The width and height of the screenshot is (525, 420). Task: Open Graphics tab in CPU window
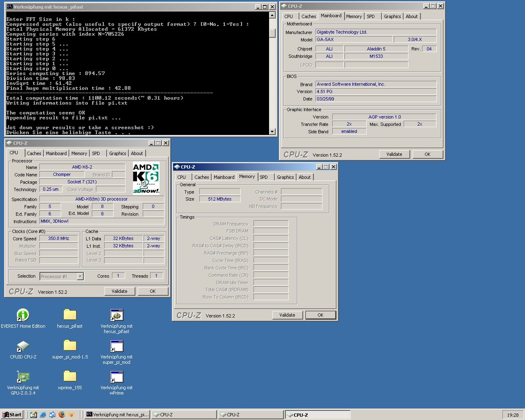[118, 153]
